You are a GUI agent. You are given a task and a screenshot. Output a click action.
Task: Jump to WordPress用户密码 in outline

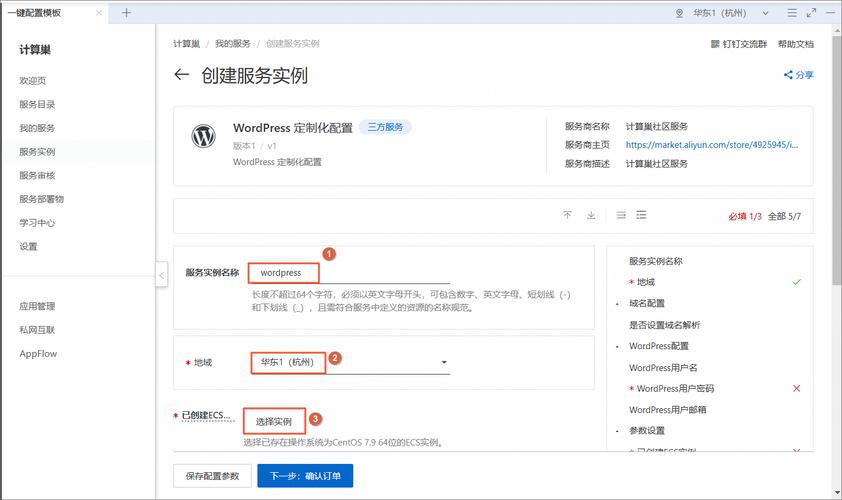point(675,388)
